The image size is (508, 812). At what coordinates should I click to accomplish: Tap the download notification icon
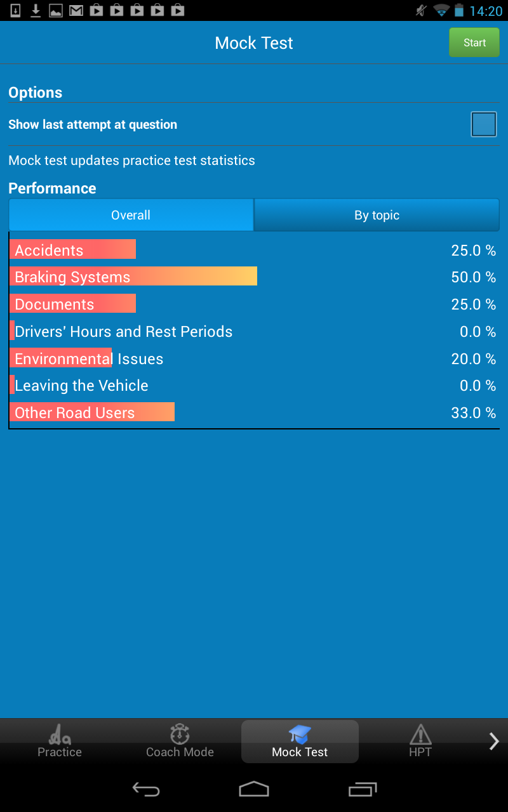(35, 10)
